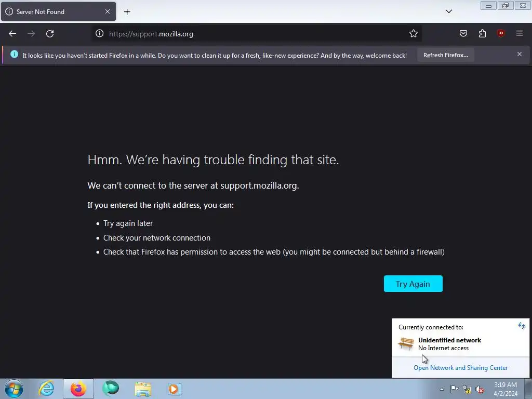Dismiss the refresh Firefox notification bar
Viewport: 532px width, 399px height.
tap(520, 54)
